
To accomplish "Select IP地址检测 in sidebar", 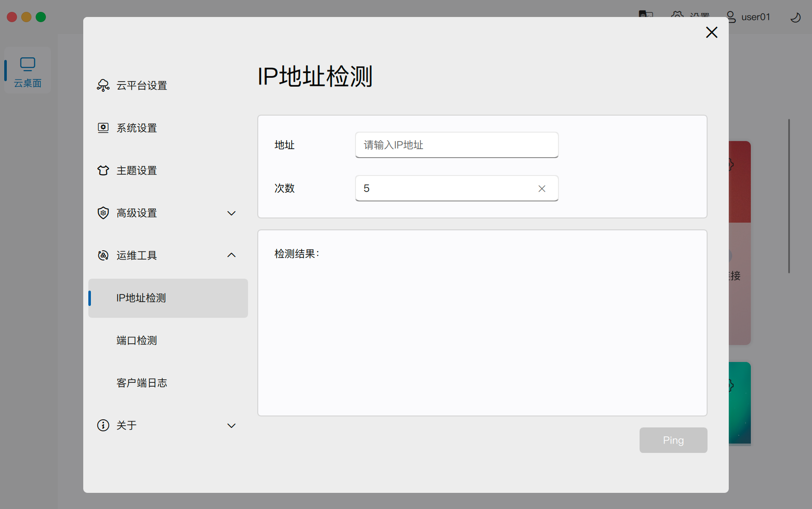I will (141, 298).
